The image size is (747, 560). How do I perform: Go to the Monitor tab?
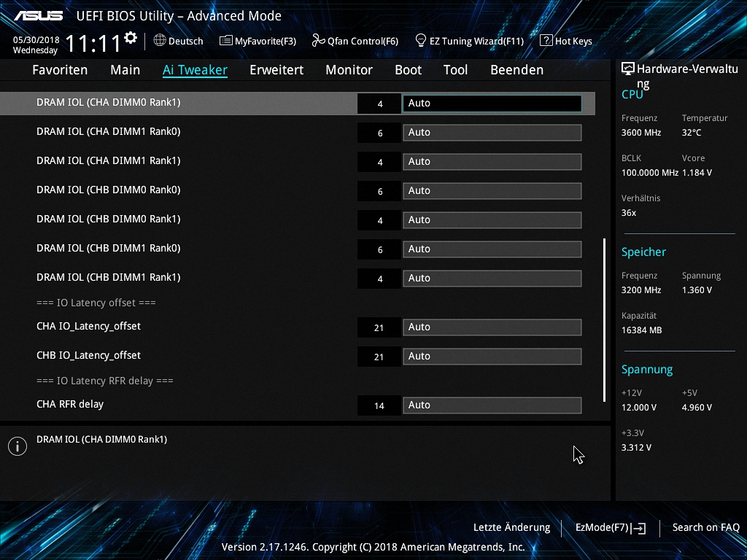coord(349,70)
